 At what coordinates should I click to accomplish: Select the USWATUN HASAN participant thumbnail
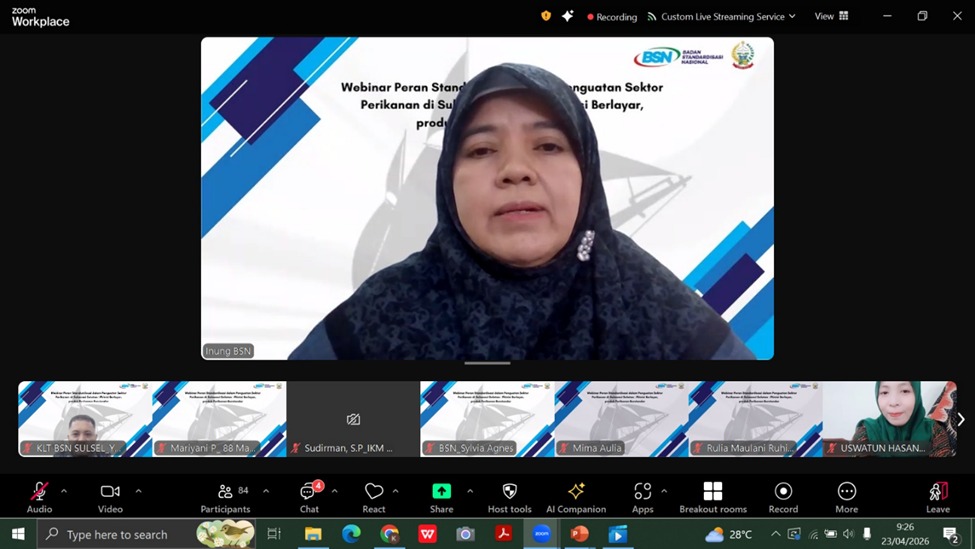point(889,418)
